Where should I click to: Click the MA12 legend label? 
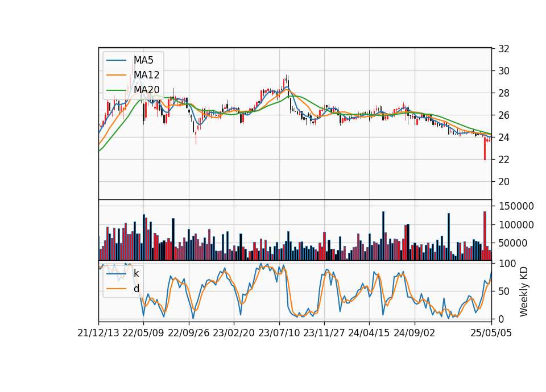(146, 75)
